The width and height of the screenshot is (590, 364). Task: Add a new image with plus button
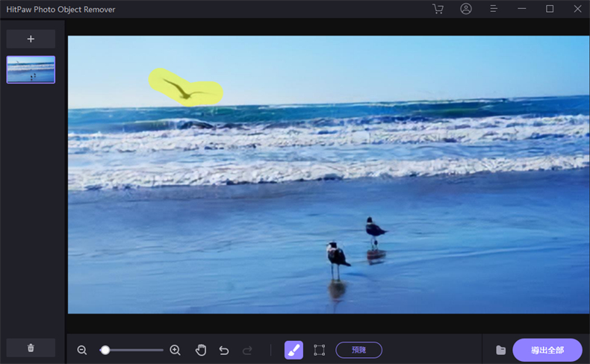31,39
